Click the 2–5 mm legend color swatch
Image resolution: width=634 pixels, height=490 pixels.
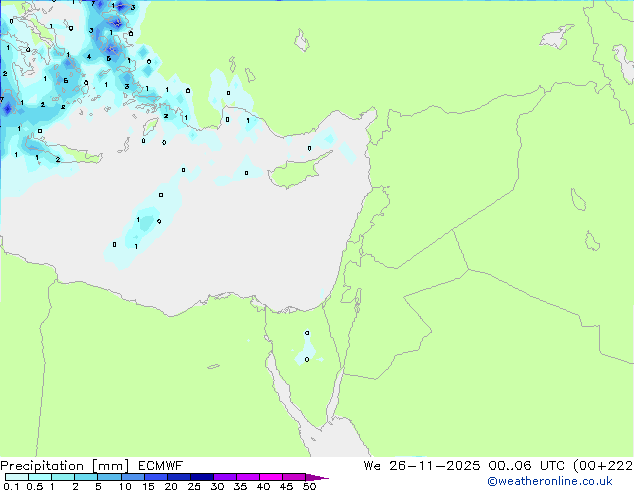click(x=86, y=477)
